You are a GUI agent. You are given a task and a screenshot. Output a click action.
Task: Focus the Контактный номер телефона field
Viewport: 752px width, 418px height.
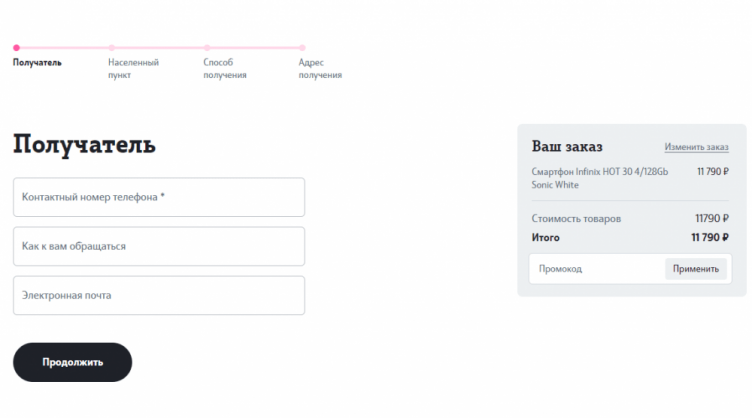pyautogui.click(x=159, y=197)
